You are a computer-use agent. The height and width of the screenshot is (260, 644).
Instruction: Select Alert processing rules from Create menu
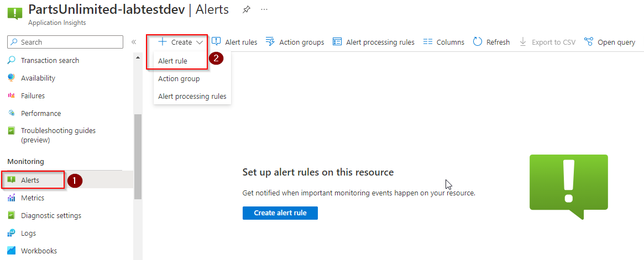(x=192, y=97)
